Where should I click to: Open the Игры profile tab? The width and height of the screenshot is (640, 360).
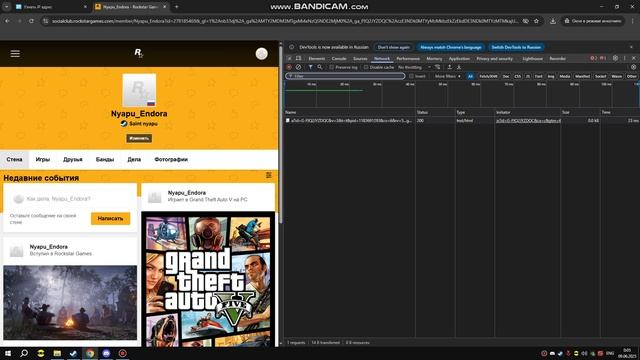(x=42, y=160)
